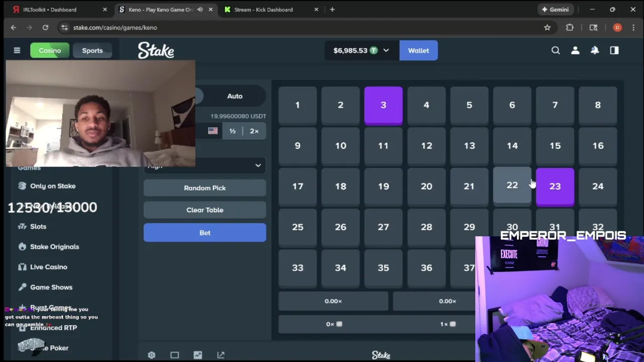Bookmark this page with star icon
Screen dimensions: 644x362
547,28
